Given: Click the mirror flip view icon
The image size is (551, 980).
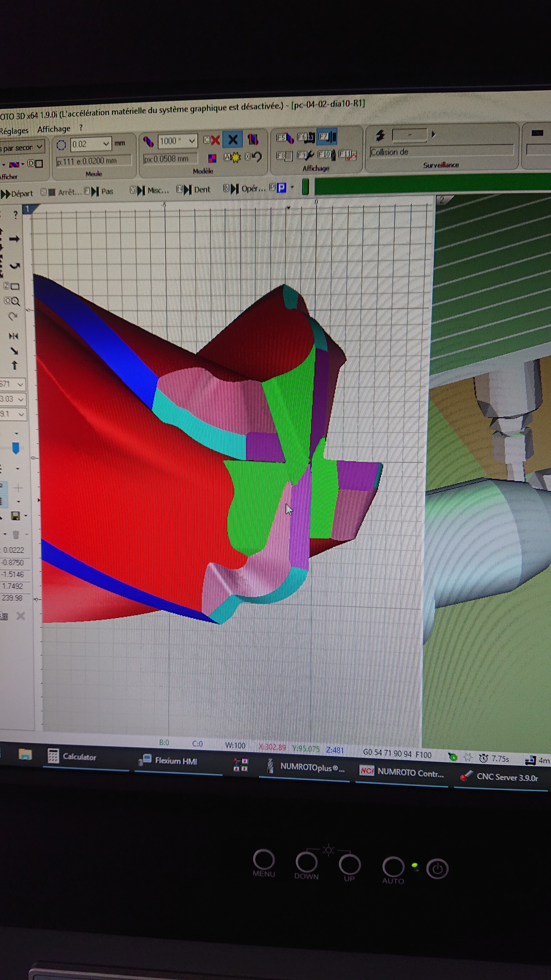Looking at the screenshot, I should (13, 336).
